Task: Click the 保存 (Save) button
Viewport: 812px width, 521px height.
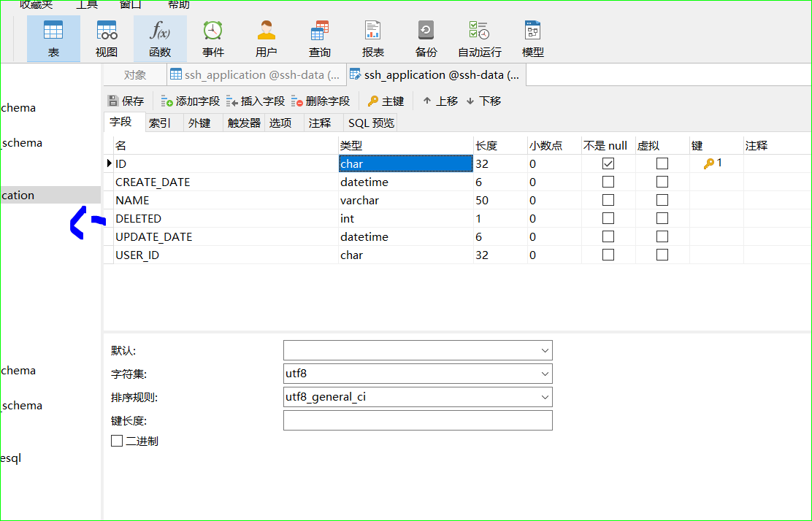Action: (x=126, y=101)
